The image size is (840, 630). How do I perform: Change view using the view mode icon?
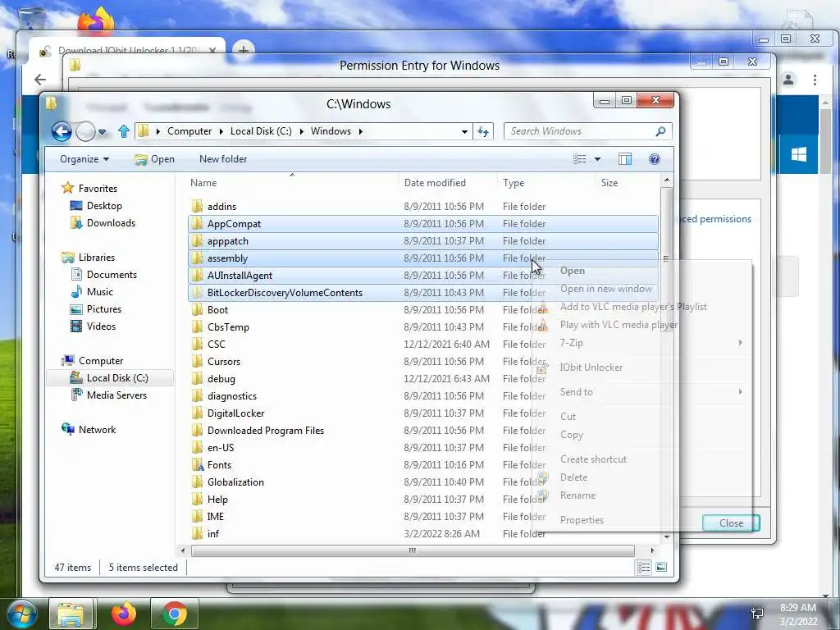[x=580, y=159]
